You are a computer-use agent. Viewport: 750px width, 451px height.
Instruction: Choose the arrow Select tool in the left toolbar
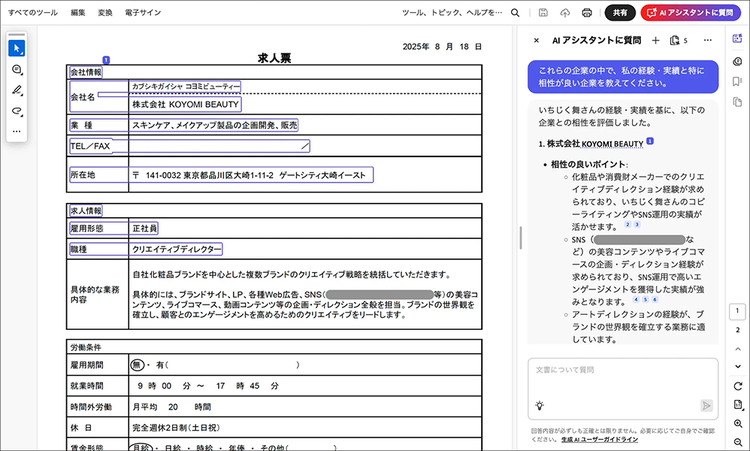click(x=17, y=48)
